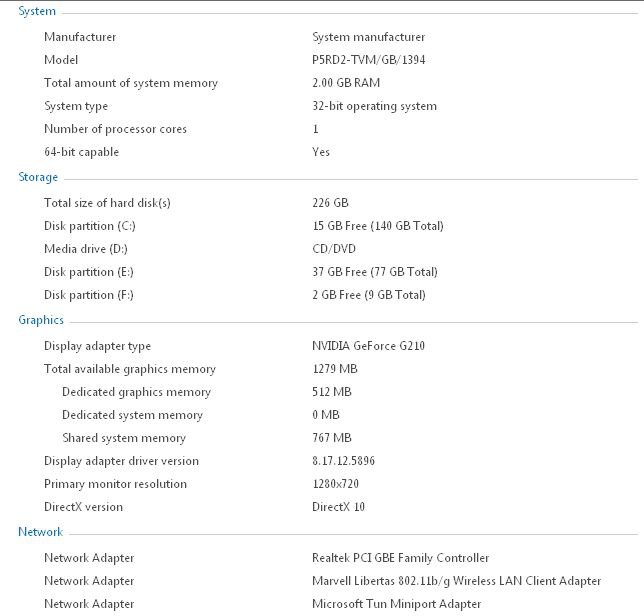Click the NVIDIA GeForce G210 text
The width and height of the screenshot is (644, 616).
click(x=368, y=346)
